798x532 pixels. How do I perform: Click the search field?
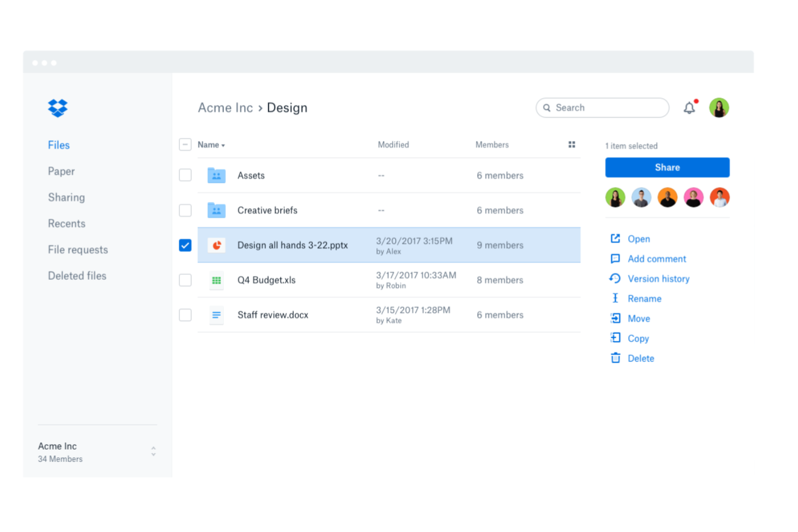pos(602,107)
